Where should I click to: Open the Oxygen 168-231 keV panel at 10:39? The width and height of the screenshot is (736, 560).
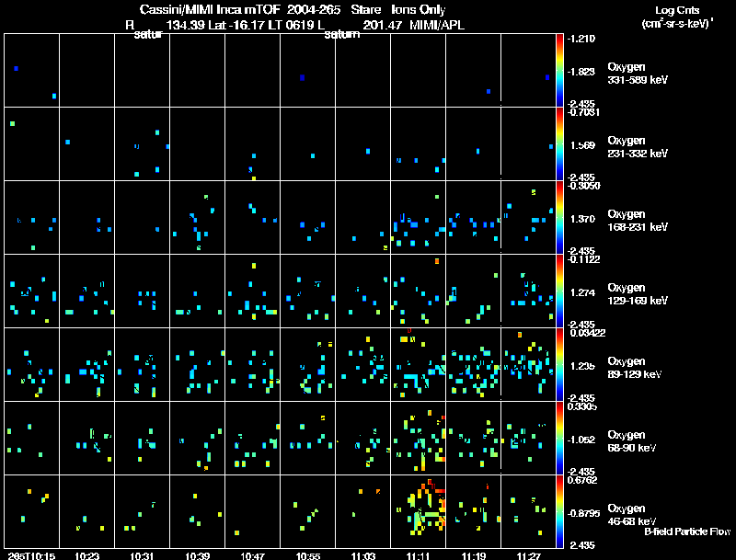(x=197, y=217)
